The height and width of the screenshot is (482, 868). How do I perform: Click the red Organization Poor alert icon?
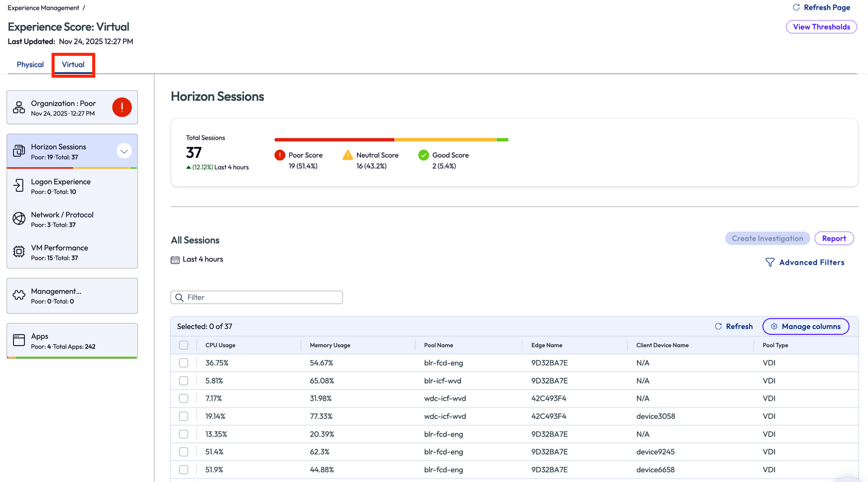point(122,108)
